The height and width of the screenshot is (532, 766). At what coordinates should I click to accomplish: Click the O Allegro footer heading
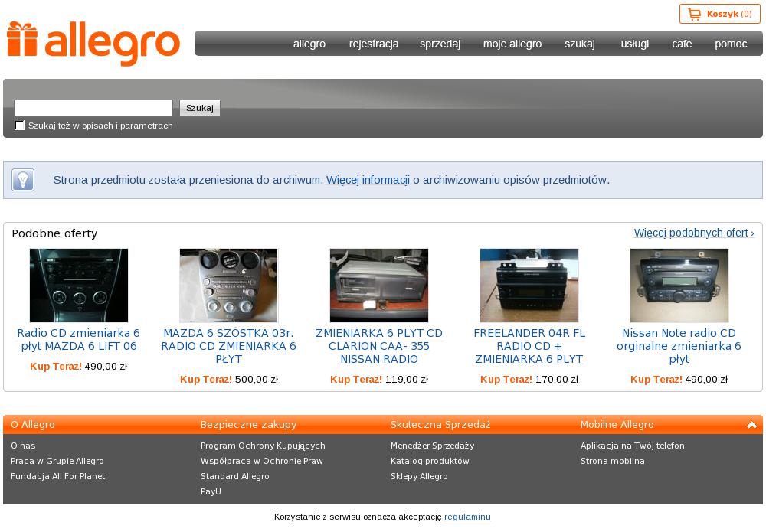click(x=33, y=425)
